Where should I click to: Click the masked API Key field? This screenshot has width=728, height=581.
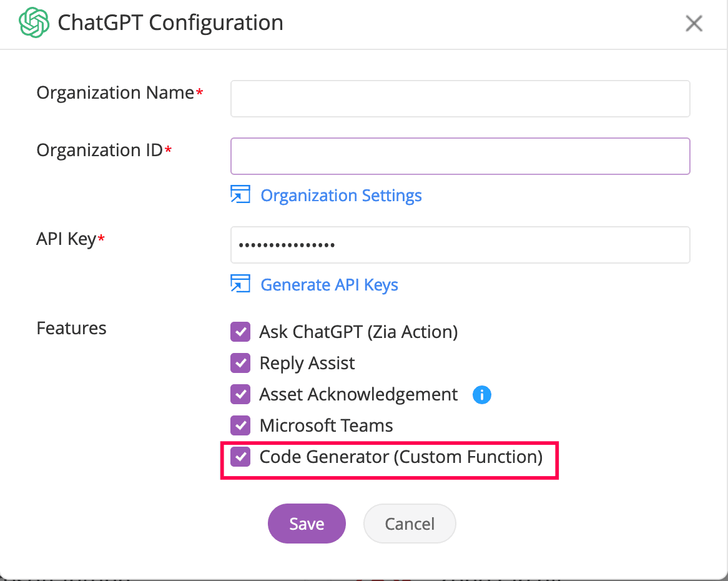460,245
